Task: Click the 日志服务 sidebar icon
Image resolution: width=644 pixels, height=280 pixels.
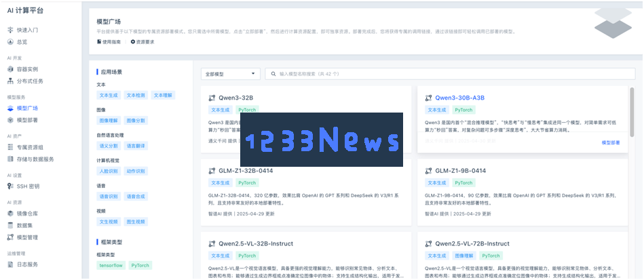Action: 11,264
